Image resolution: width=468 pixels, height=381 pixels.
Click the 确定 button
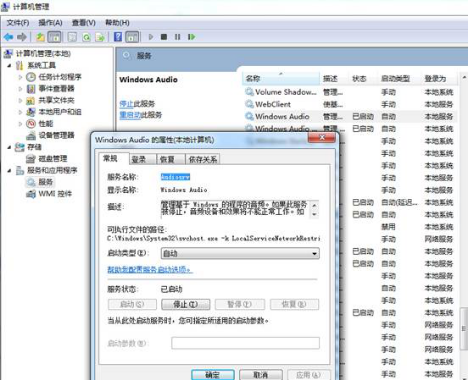pos(213,375)
